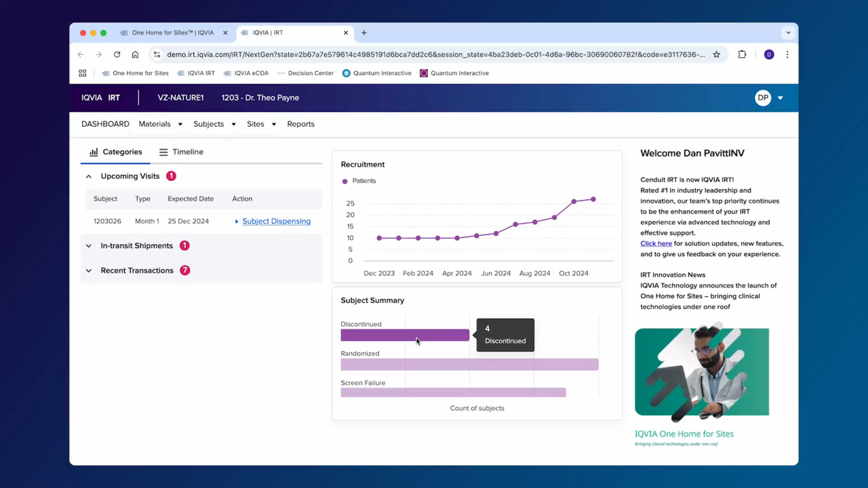Click the Month 1 visit type cell
868x488 pixels.
[146, 221]
